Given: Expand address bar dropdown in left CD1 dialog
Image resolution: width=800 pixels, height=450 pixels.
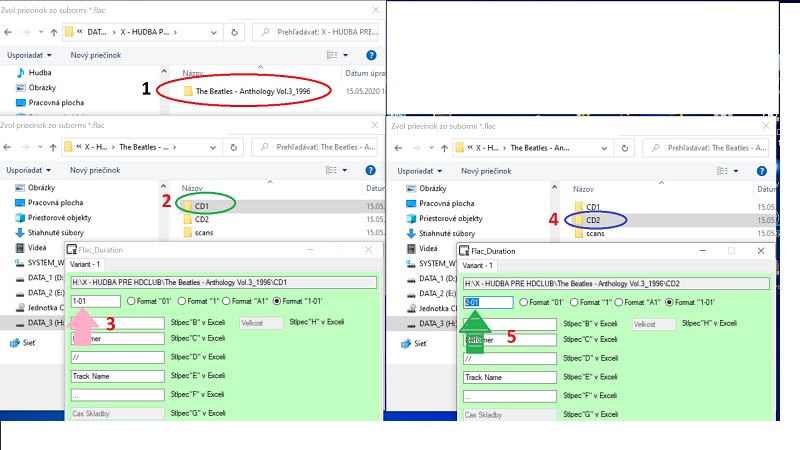Looking at the screenshot, I should [213, 147].
